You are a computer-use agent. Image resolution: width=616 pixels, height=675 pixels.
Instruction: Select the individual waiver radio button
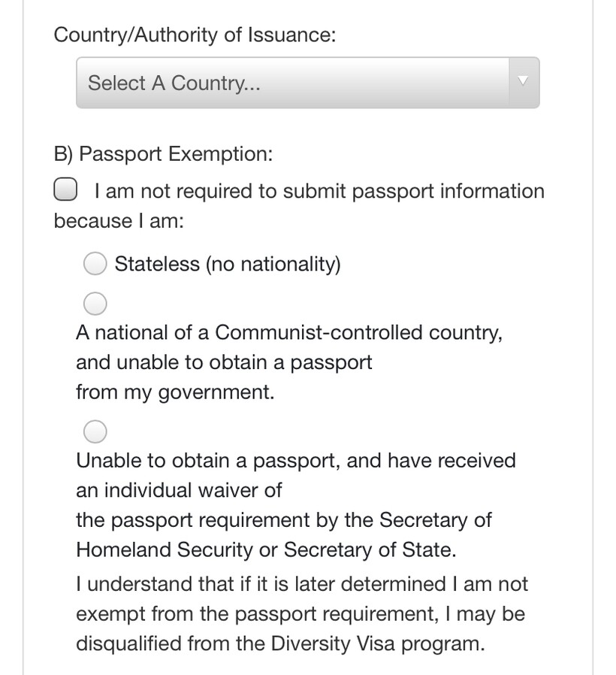click(x=95, y=431)
